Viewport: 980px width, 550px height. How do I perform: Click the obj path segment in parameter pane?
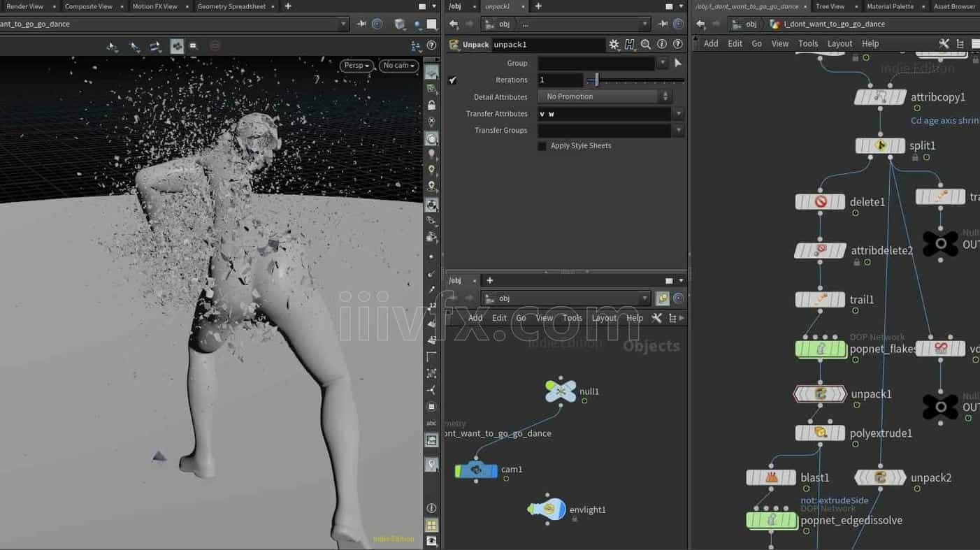tap(498, 24)
